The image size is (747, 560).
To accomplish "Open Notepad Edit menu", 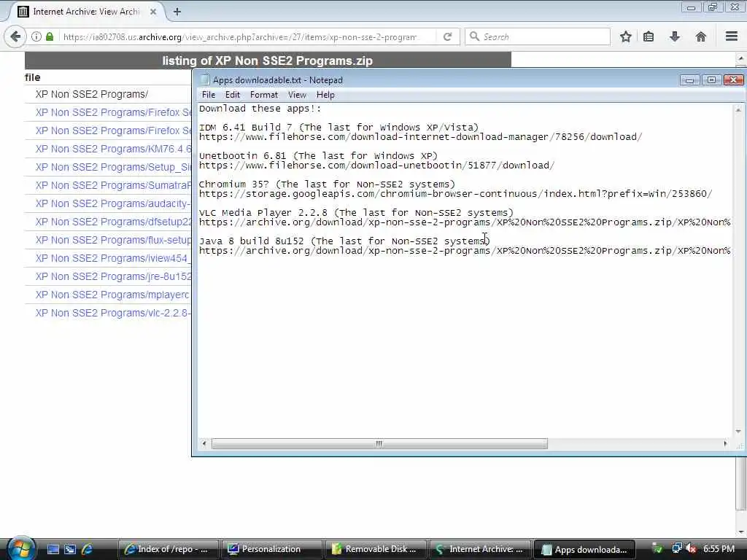I will [233, 95].
